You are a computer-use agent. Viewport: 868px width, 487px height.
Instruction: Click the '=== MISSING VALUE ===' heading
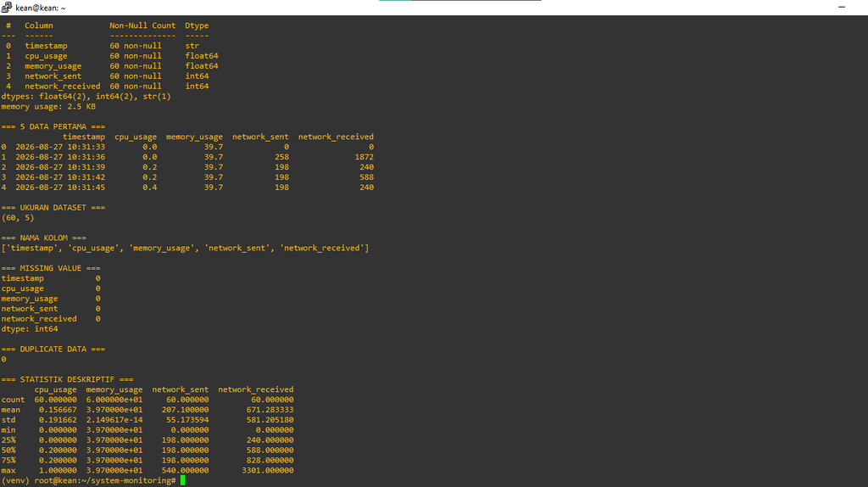(x=51, y=268)
